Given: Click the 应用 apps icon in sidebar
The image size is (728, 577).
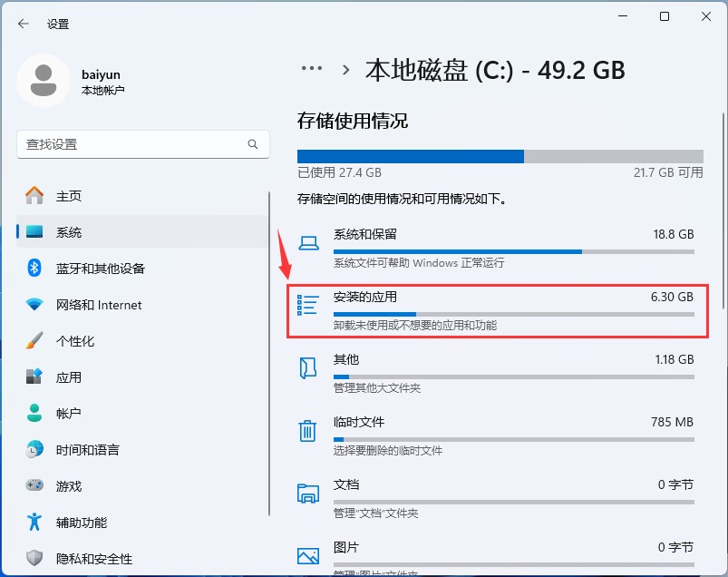Looking at the screenshot, I should click(x=34, y=377).
